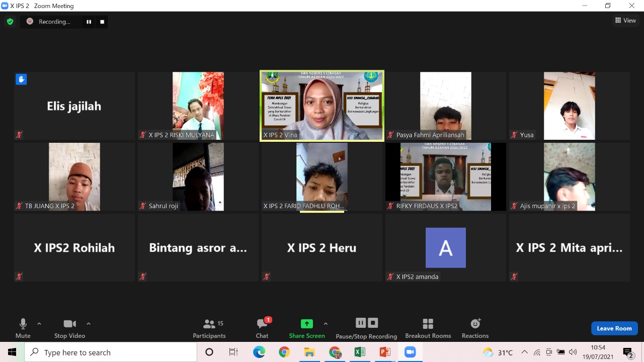Expand audio options arrow next to Mute
Viewport: 644px width, 362px height.
pyautogui.click(x=39, y=324)
